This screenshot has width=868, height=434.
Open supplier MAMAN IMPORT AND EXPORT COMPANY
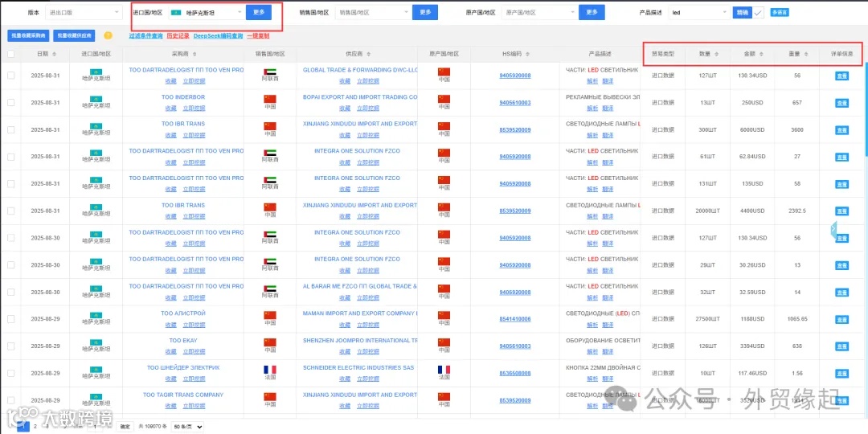(x=360, y=313)
